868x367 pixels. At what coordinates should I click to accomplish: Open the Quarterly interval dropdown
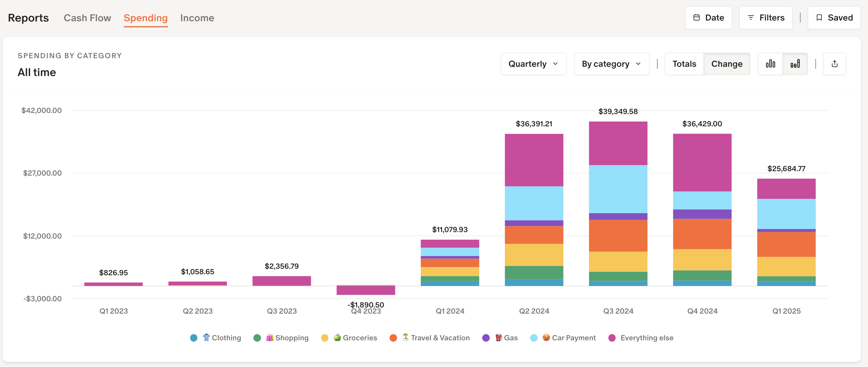[533, 64]
